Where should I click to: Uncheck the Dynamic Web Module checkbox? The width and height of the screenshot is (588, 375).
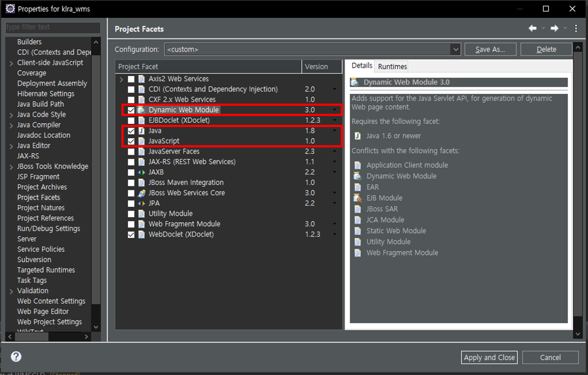pos(131,110)
